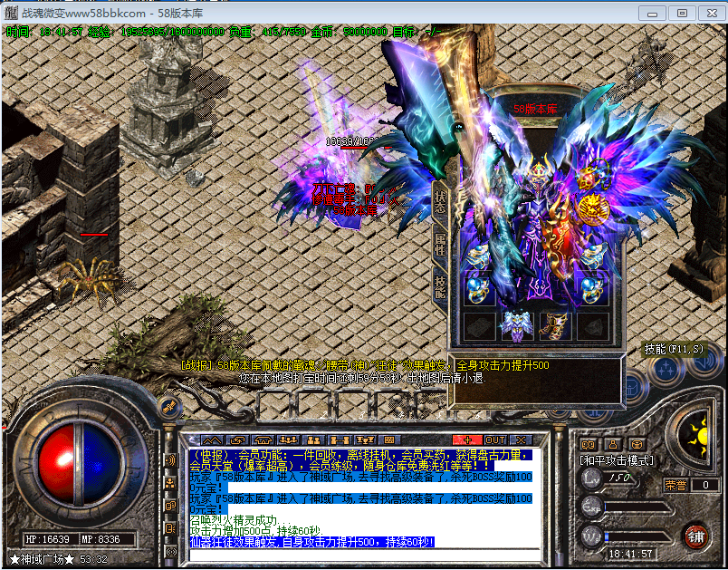Click the linked-players trade icon
The height and width of the screenshot is (570, 728).
point(339,440)
